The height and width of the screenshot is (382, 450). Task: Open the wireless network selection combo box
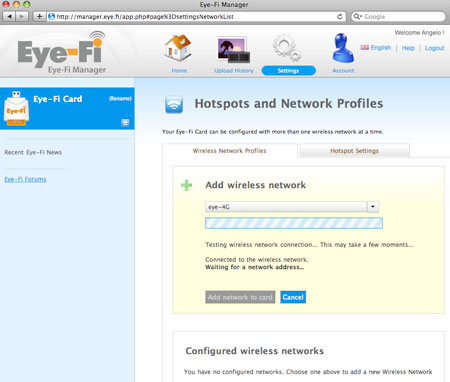pyautogui.click(x=292, y=207)
